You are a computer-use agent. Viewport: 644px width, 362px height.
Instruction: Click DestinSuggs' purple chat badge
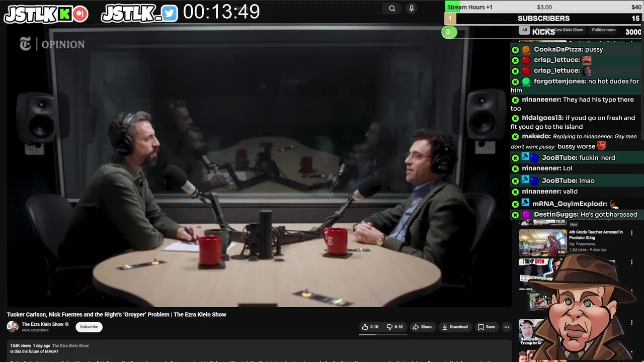(x=526, y=215)
